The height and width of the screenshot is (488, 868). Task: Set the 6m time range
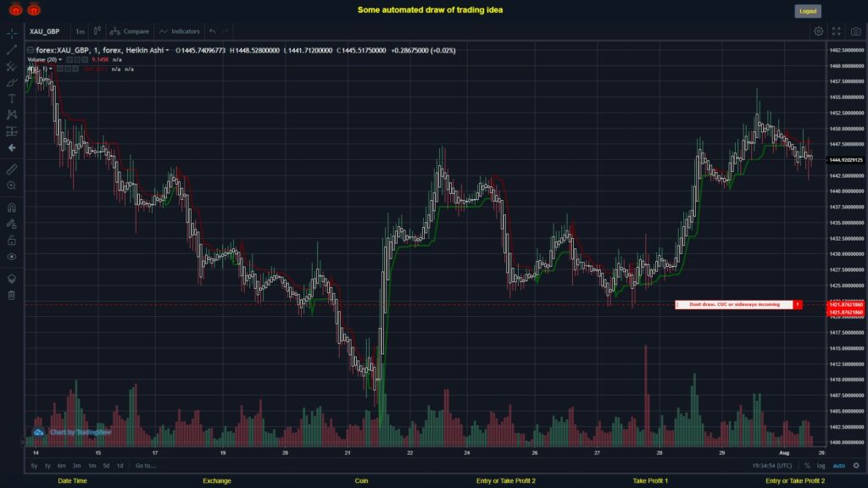(61, 466)
